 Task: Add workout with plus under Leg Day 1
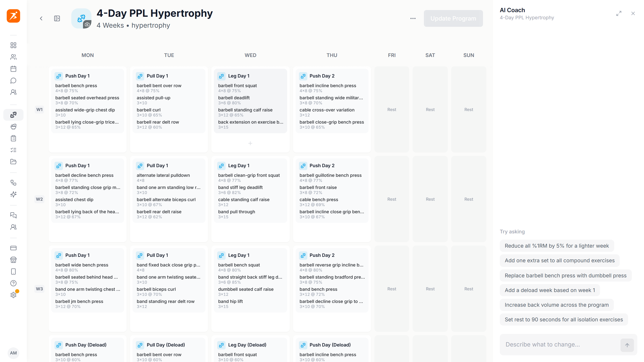(x=250, y=143)
